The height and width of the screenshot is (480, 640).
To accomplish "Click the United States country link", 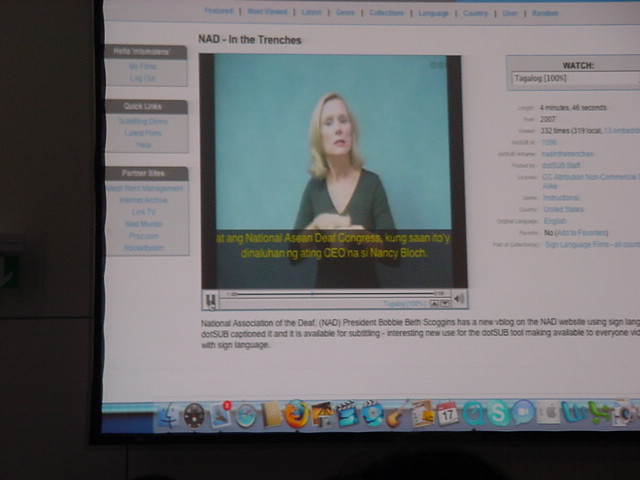I will click(x=563, y=209).
